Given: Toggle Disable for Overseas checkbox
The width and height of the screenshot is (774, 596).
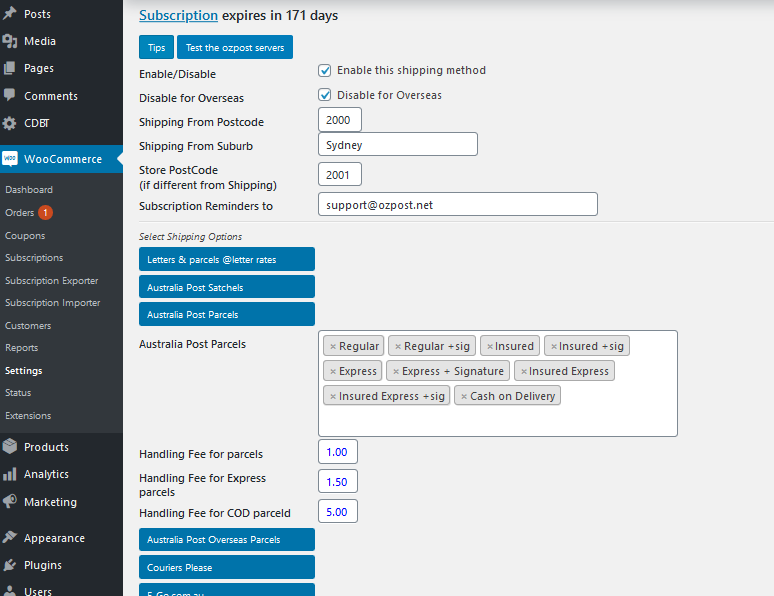Looking at the screenshot, I should click(324, 95).
